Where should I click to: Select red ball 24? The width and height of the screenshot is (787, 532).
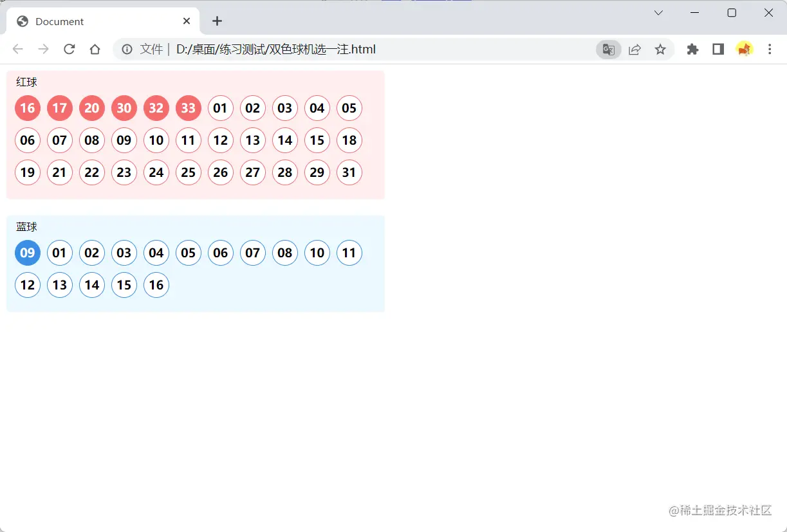click(156, 172)
